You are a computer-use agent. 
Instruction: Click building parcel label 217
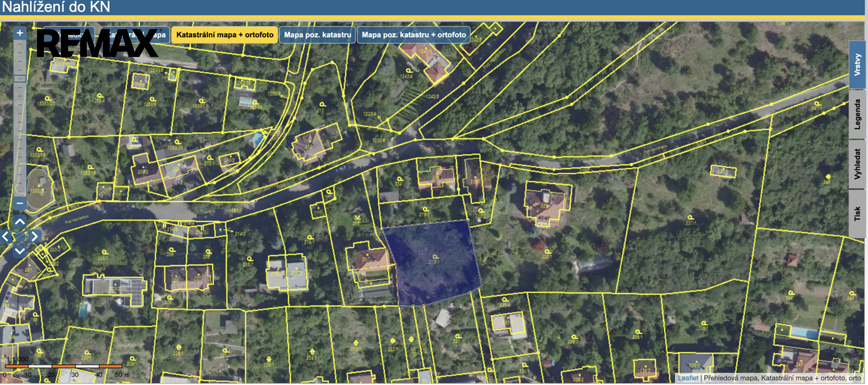(366, 259)
